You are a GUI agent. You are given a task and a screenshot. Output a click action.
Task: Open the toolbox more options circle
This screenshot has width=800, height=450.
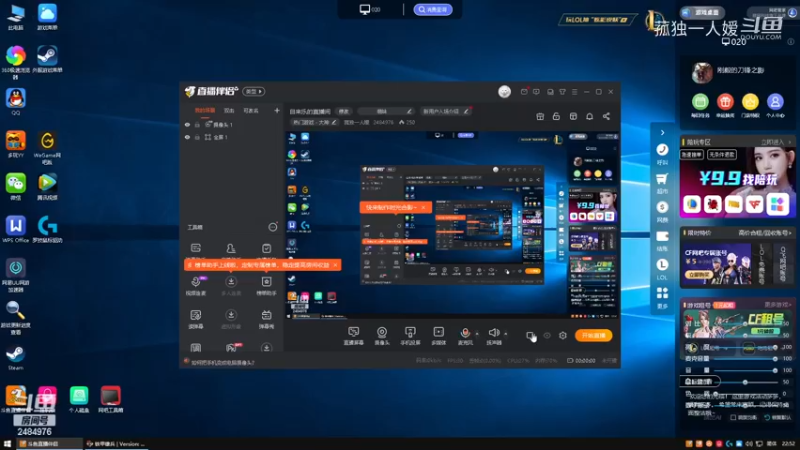click(273, 227)
